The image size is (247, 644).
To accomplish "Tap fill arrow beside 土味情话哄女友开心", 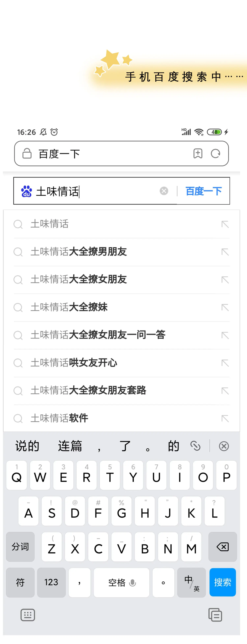I will point(225,363).
